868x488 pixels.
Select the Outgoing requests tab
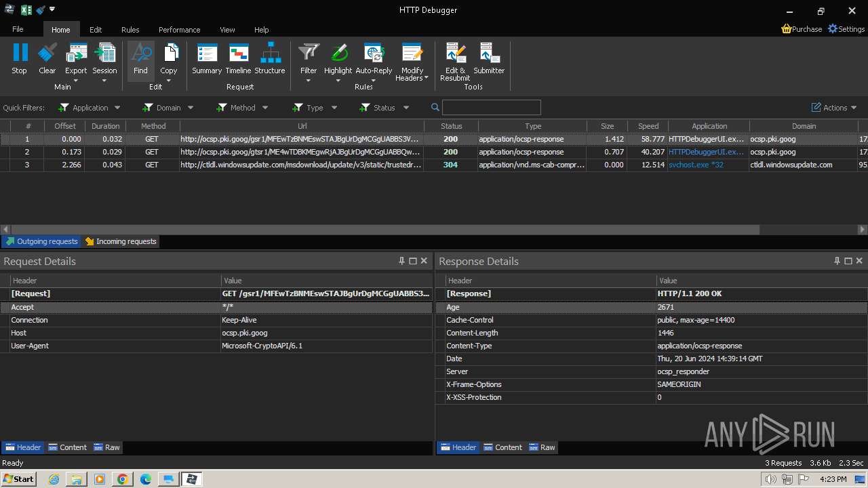(x=41, y=241)
